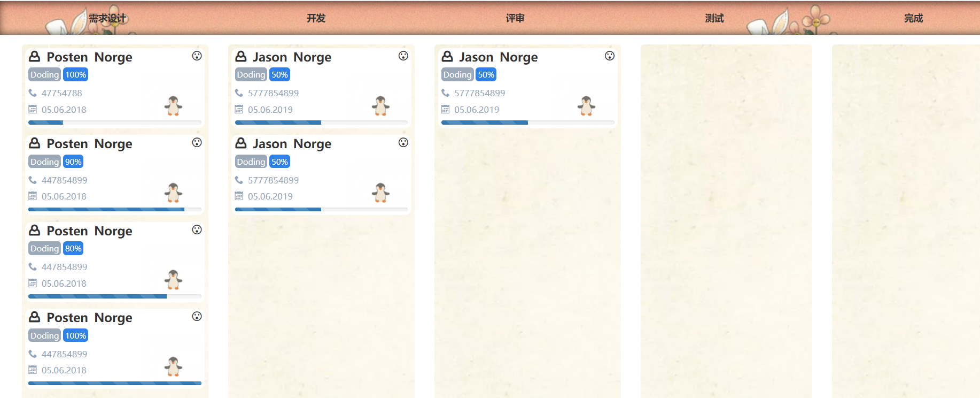980x398 pixels.
Task: Click calendar icon on Posten card with phone 47754788
Action: [x=33, y=109]
